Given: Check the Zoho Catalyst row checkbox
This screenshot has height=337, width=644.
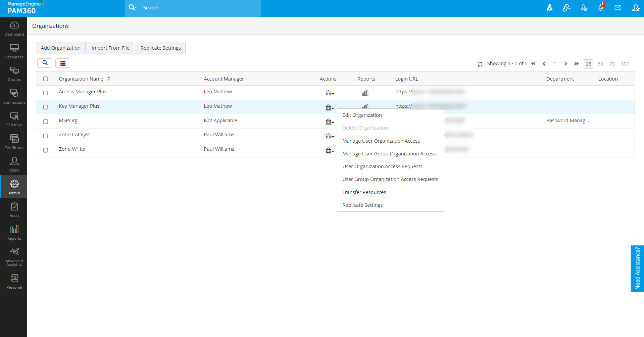Looking at the screenshot, I should point(46,136).
